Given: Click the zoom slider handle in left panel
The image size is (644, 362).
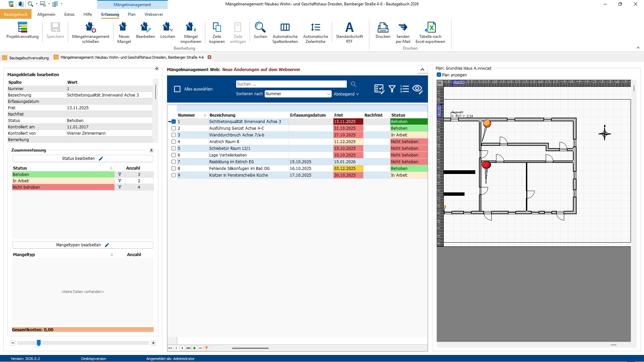Looking at the screenshot, I should tap(39, 343).
